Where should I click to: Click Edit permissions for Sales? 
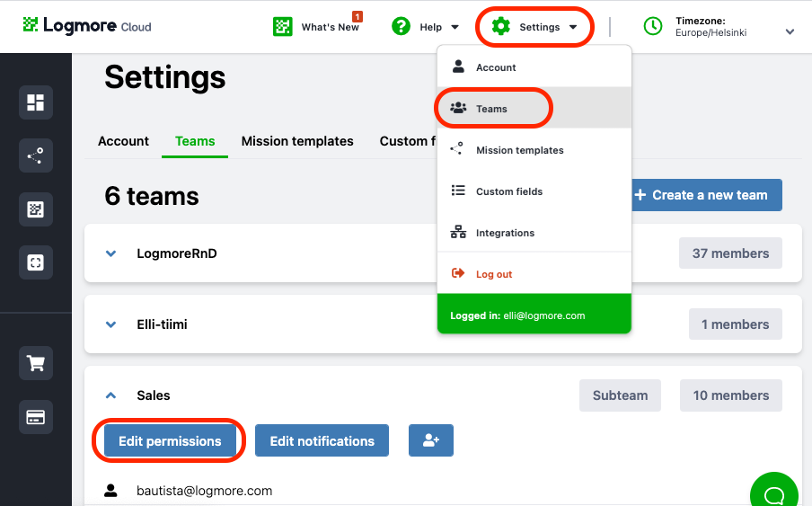point(170,440)
